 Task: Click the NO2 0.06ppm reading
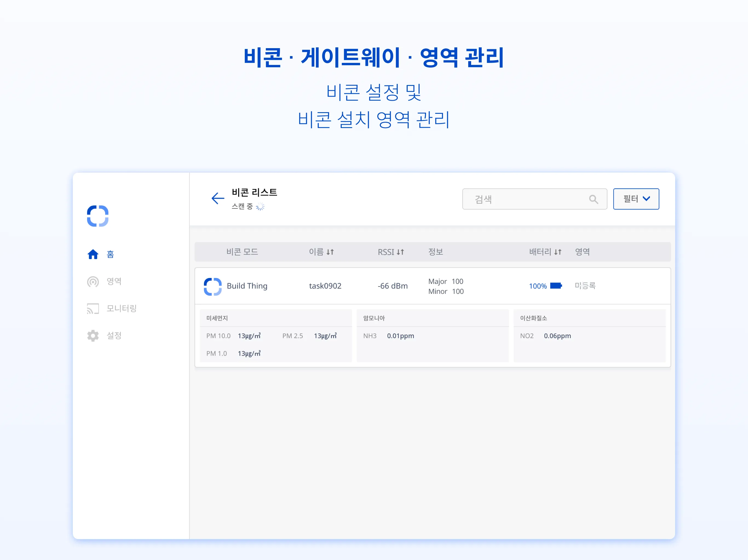545,336
